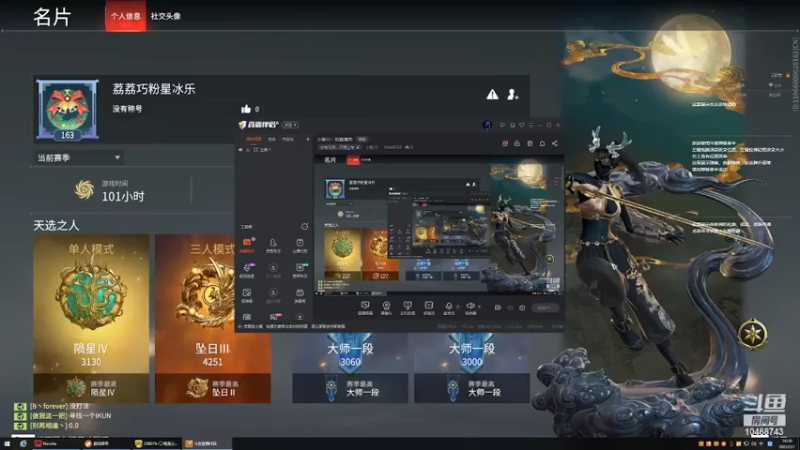
Task: Open the 个人信息 tab
Action: pos(126,16)
